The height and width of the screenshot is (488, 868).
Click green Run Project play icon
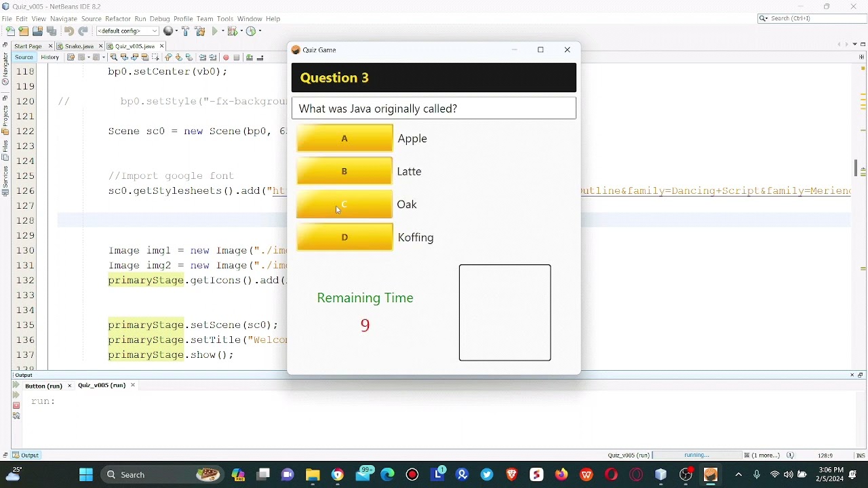point(214,31)
